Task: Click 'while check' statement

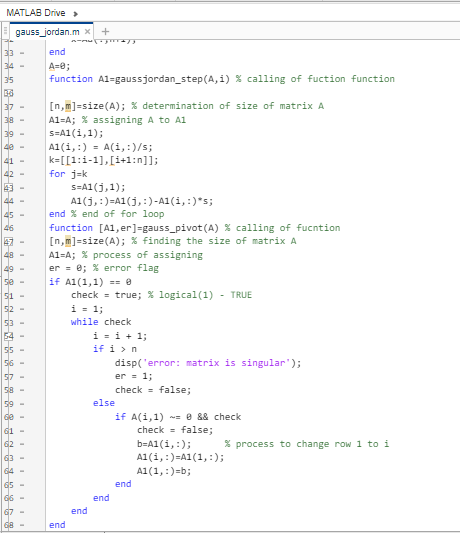Action: coord(101,322)
